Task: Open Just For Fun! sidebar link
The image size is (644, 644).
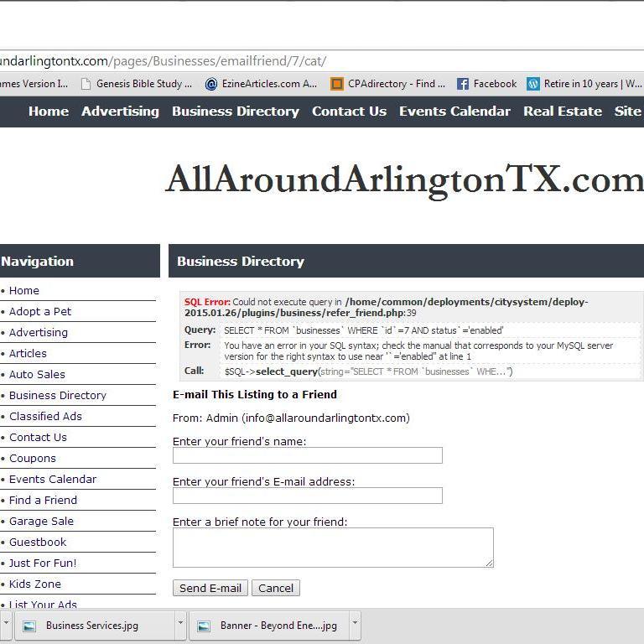Action: point(43,563)
